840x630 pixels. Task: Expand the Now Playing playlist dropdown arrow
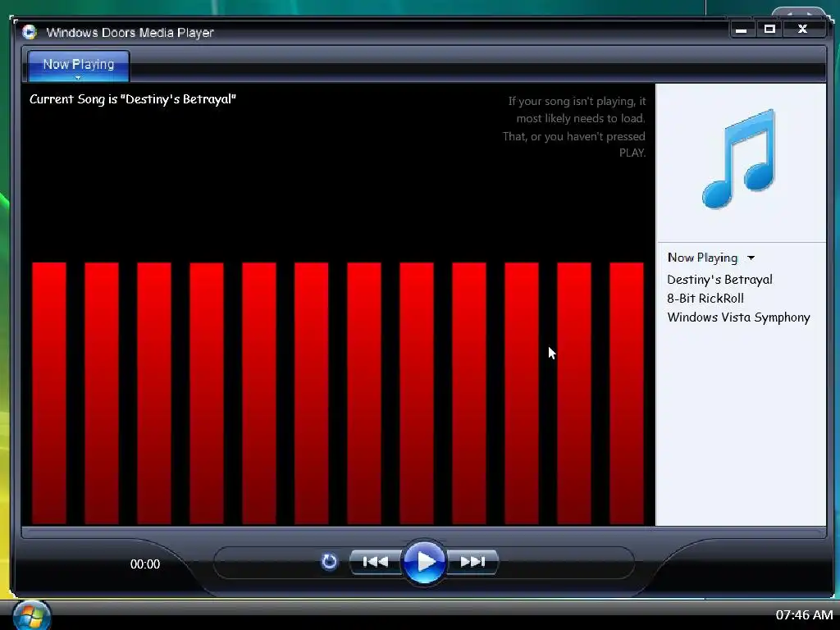[x=751, y=258]
